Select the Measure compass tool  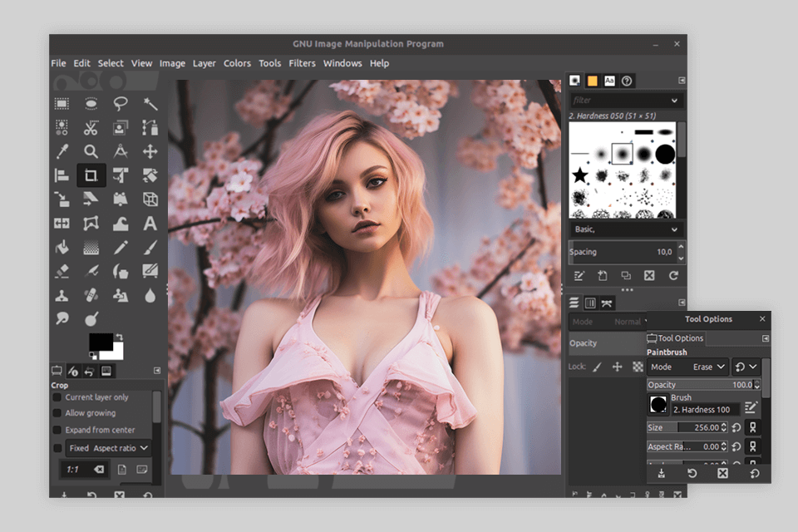pyautogui.click(x=121, y=151)
